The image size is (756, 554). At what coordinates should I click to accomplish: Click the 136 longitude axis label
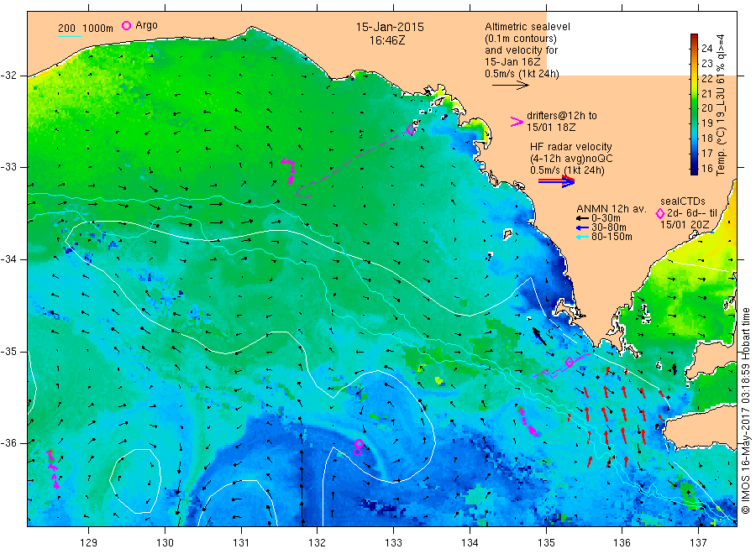pos(622,542)
